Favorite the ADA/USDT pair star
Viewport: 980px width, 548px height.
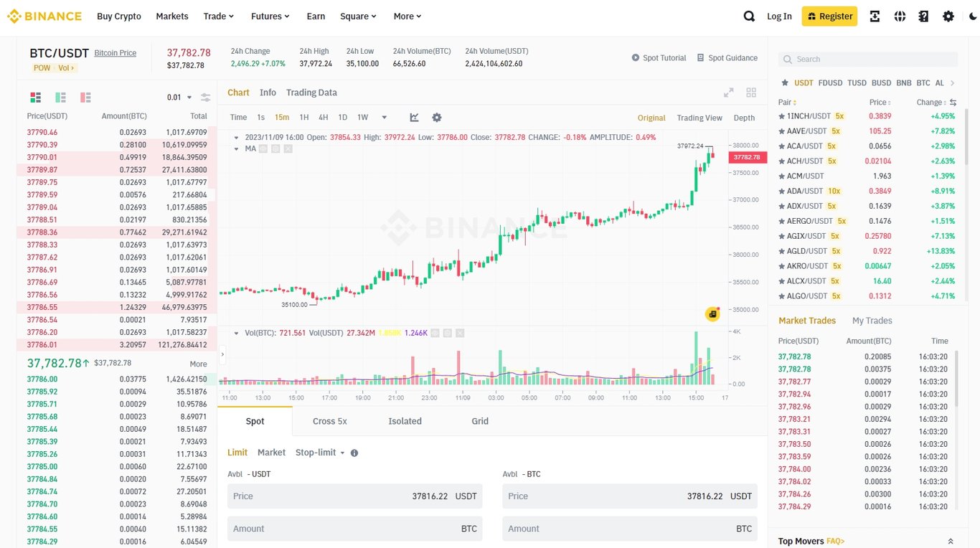(x=783, y=191)
